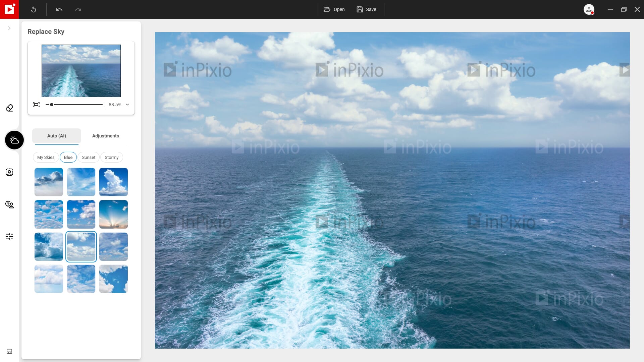Undo the last action
This screenshot has width=644, height=362.
click(x=59, y=9)
